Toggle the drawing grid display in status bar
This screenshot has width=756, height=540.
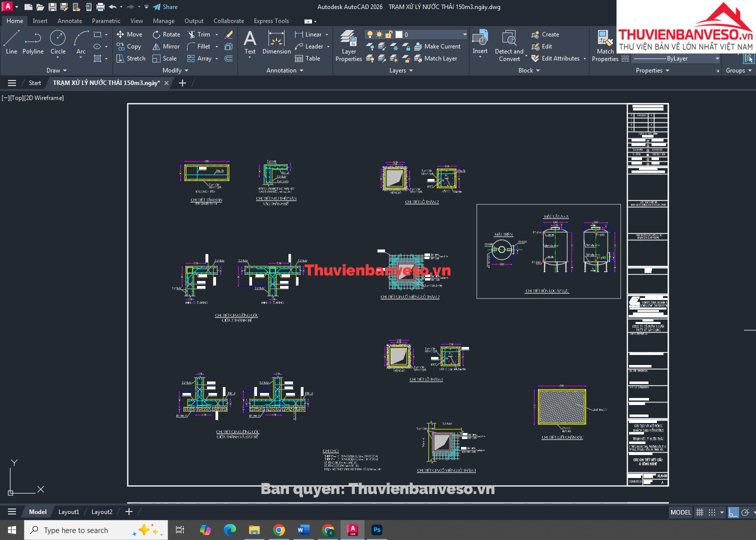[699, 512]
